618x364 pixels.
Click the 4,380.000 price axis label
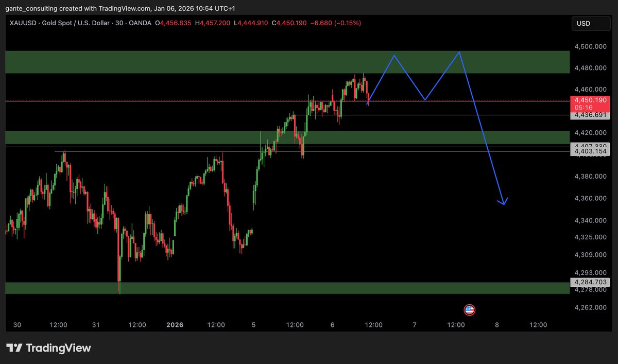(x=591, y=177)
